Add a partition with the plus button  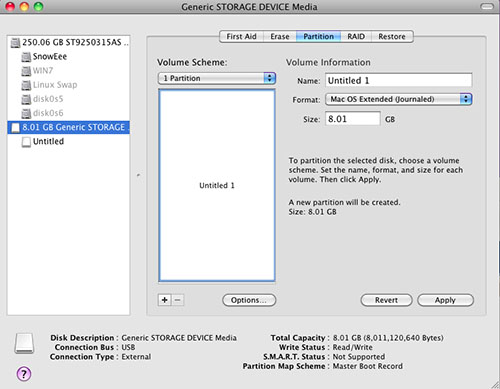[x=165, y=300]
